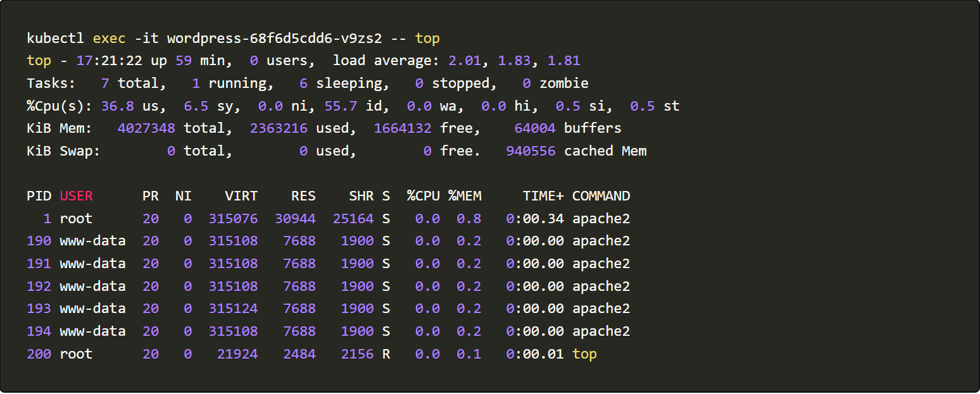Image resolution: width=980 pixels, height=394 pixels.
Task: Click PID 191 in the process list
Action: pos(39,264)
